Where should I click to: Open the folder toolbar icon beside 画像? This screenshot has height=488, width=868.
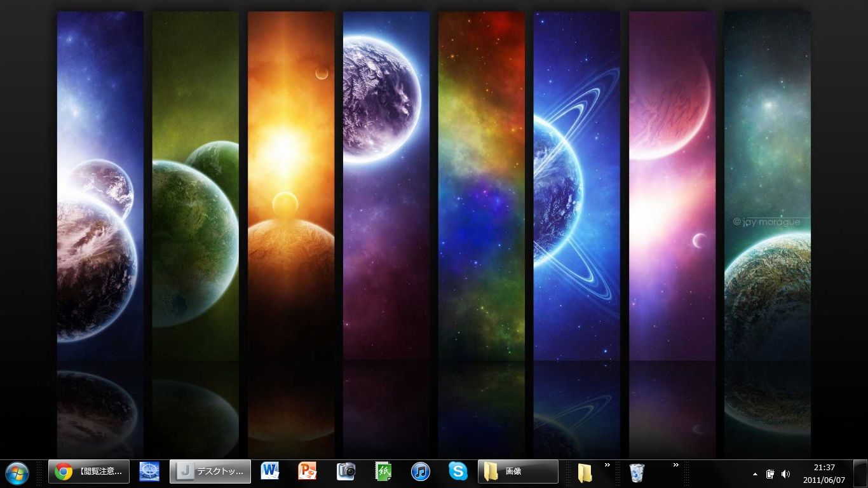point(585,473)
